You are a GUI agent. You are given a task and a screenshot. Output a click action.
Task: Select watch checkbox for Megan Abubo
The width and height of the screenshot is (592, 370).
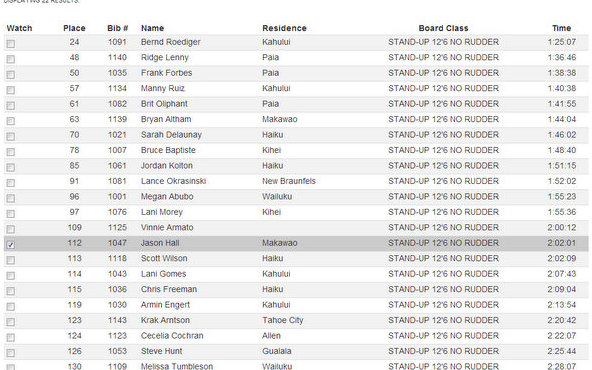(x=11, y=198)
